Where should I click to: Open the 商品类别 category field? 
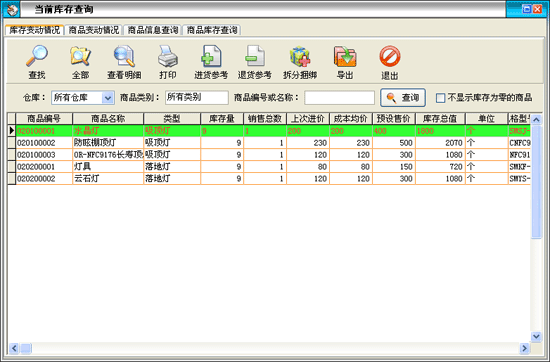(x=196, y=98)
